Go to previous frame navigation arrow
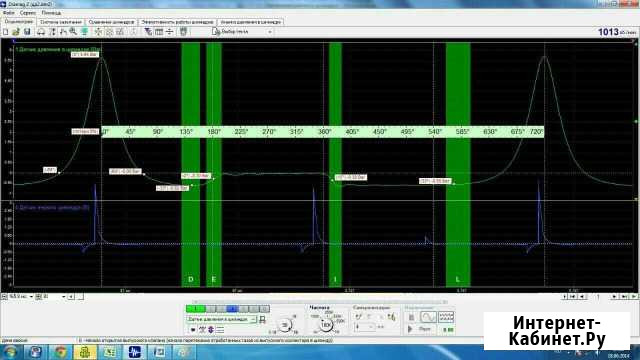 (x=582, y=297)
